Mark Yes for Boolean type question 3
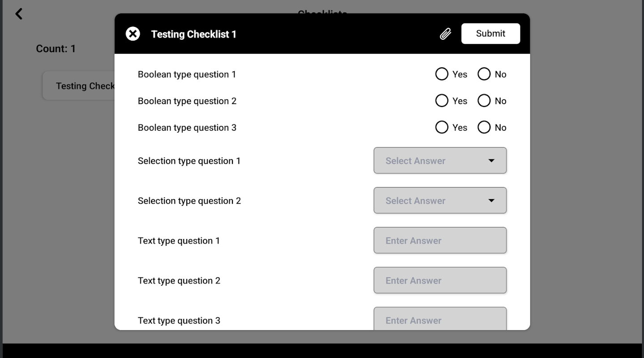The height and width of the screenshot is (358, 644). point(442,128)
